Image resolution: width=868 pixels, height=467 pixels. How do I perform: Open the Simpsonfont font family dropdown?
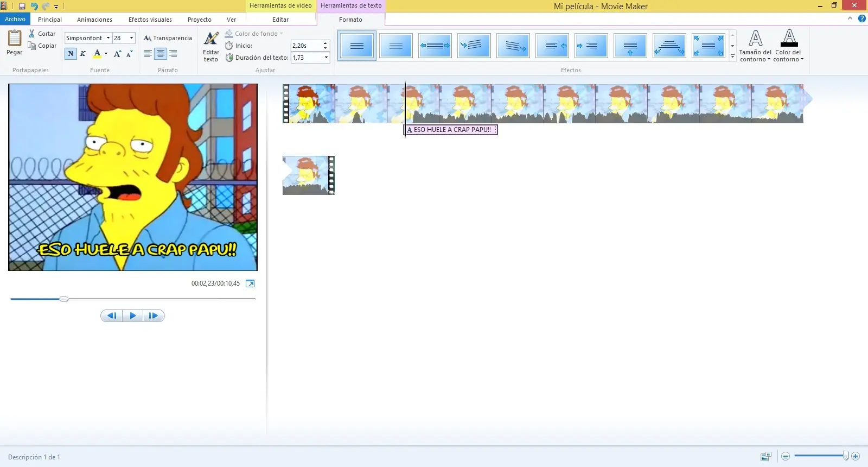point(108,38)
